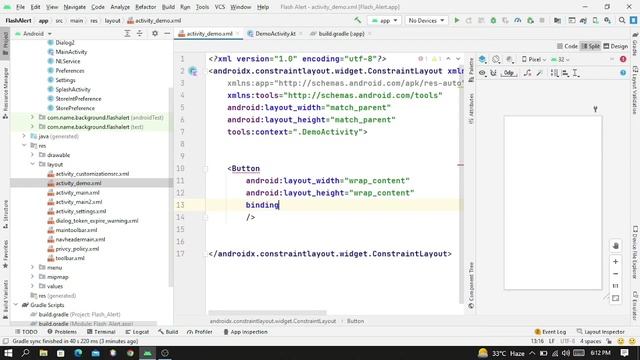Toggle the Palette side panel

point(471,70)
